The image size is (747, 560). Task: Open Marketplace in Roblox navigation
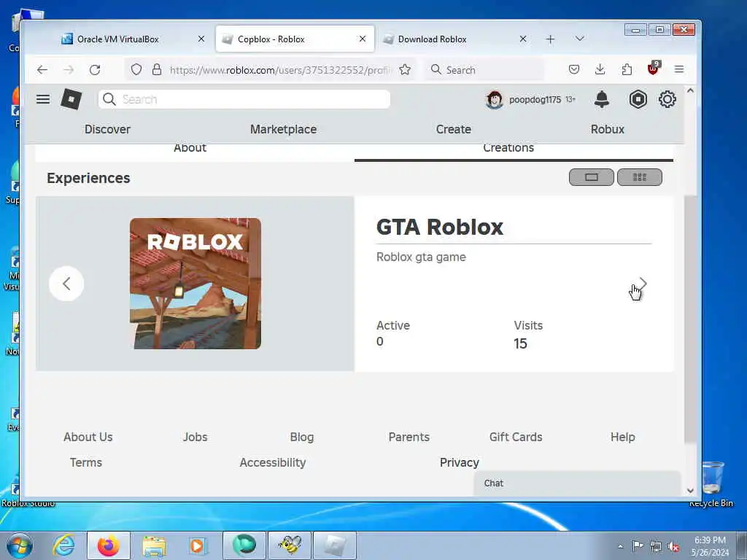point(284,129)
